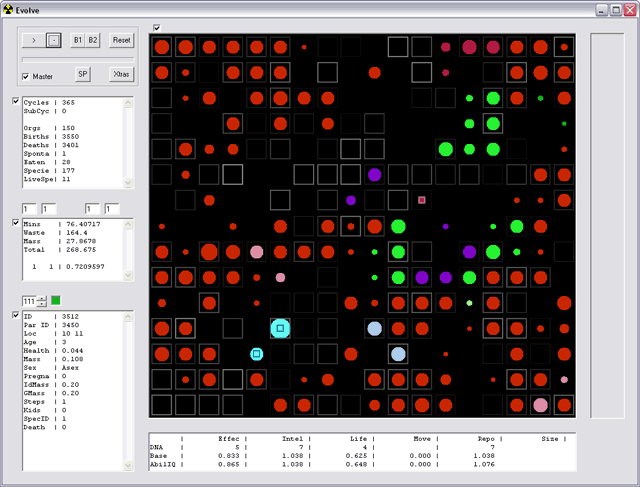
Task: Toggle the checkbox beside the organism ID panel
Action: tap(16, 315)
